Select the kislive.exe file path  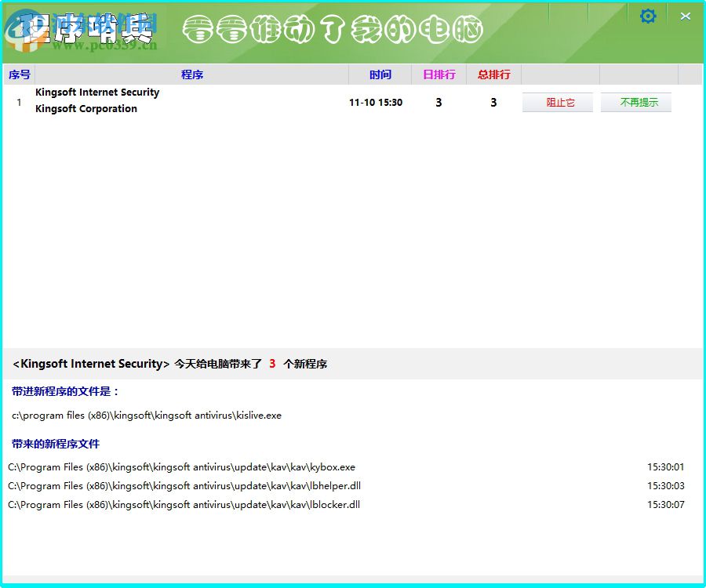[x=147, y=416]
